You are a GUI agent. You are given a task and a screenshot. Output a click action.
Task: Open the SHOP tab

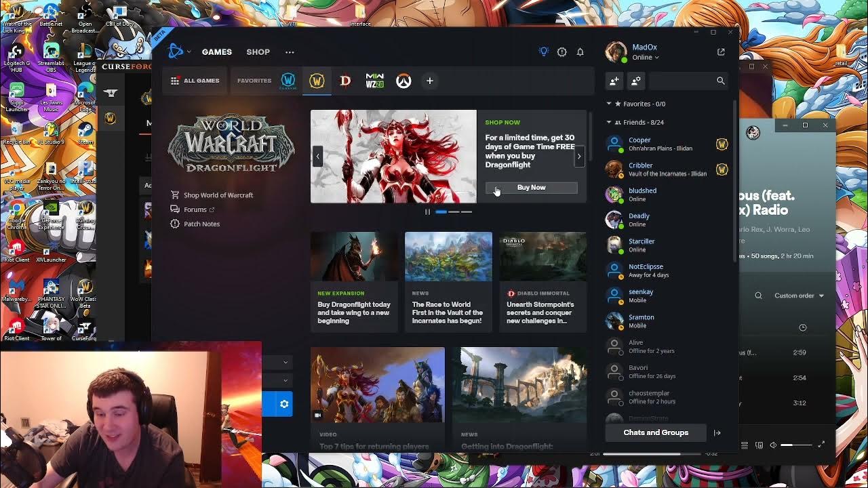(x=258, y=52)
